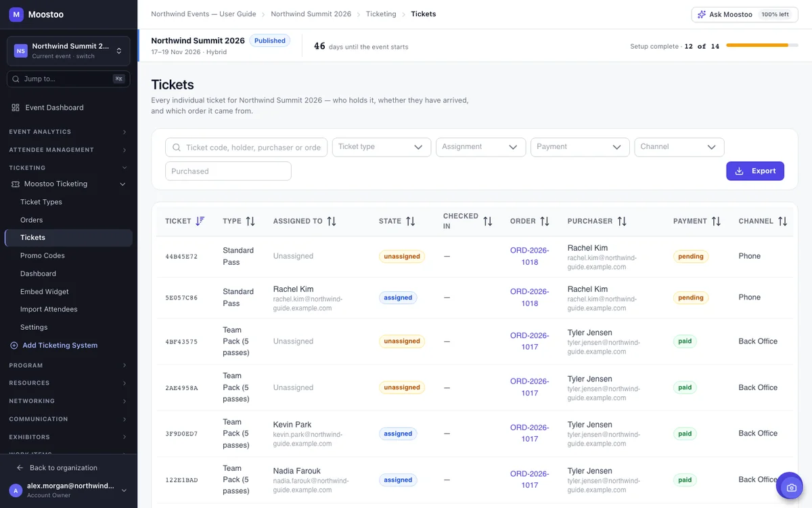Sort by the Type column icon
This screenshot has height=508, width=812.
pyautogui.click(x=250, y=221)
